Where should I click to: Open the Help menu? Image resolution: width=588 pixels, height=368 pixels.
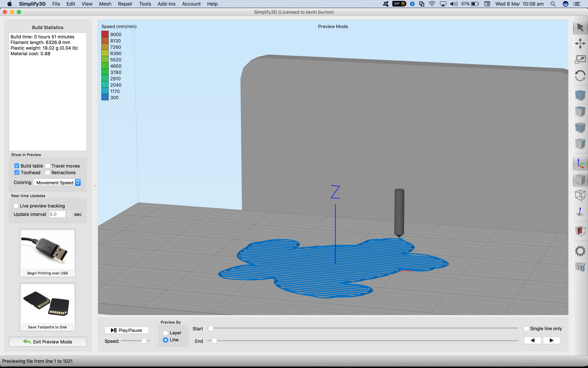212,4
